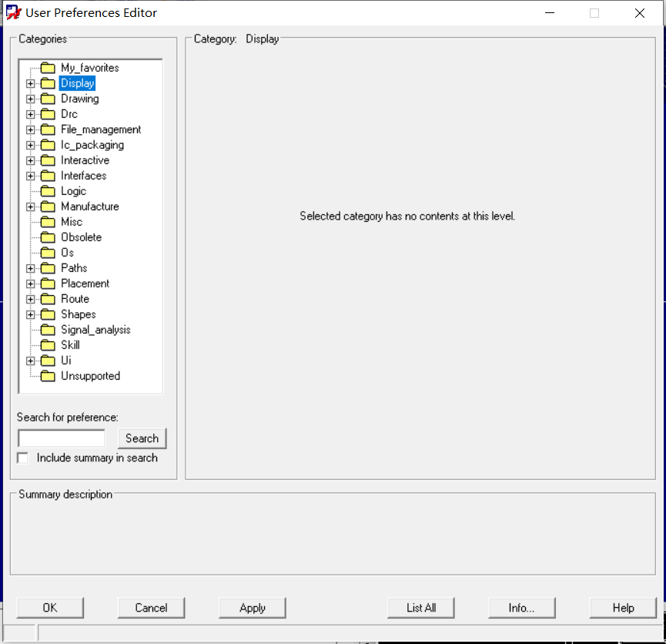Click the My_favorites folder icon

point(48,68)
